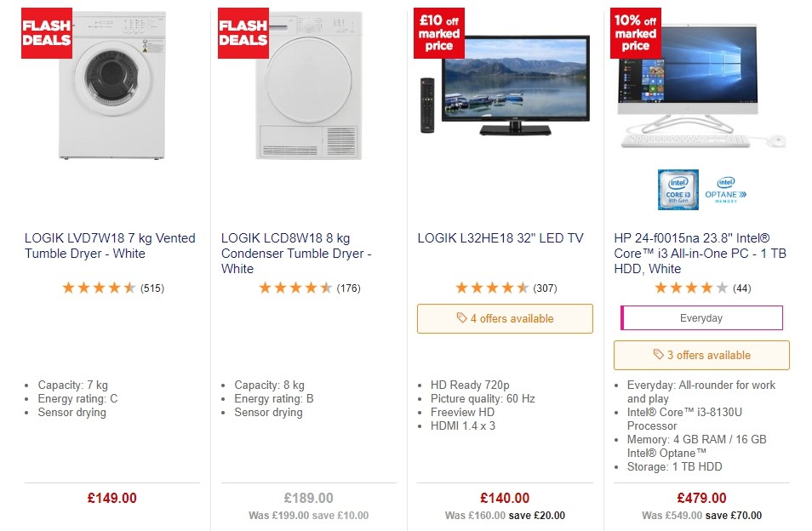Open the LOGIK LCD8W18 Condenser Dryer page
The width and height of the screenshot is (812, 531).
point(295,254)
